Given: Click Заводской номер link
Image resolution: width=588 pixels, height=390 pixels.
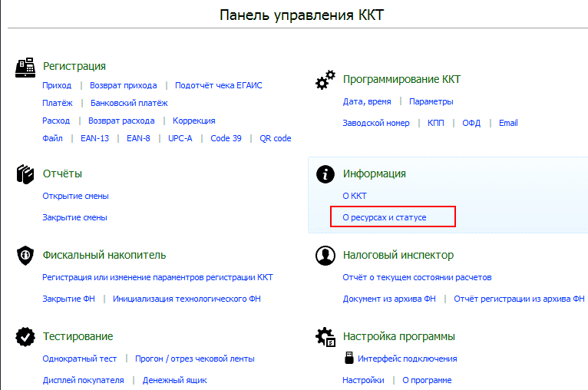Looking at the screenshot, I should pos(376,123).
